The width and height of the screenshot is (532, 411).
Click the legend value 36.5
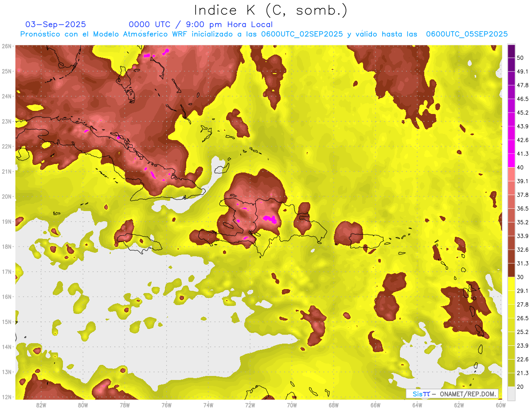tap(523, 208)
